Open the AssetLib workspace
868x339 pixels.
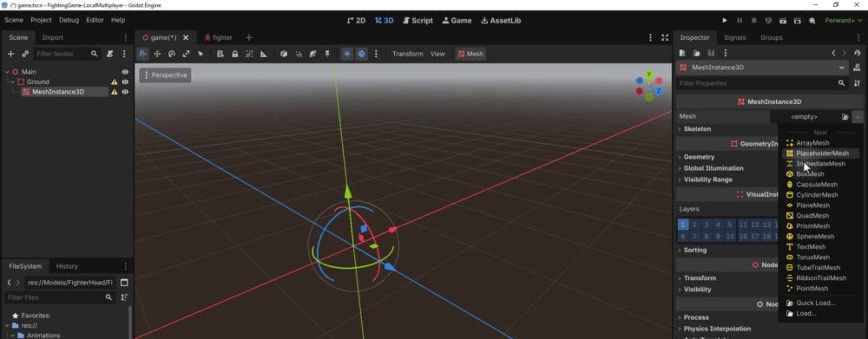click(501, 21)
